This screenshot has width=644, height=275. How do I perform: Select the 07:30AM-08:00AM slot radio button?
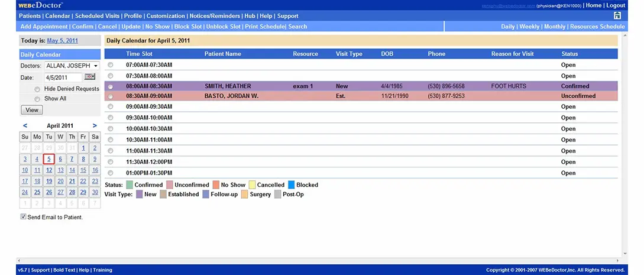tap(110, 76)
